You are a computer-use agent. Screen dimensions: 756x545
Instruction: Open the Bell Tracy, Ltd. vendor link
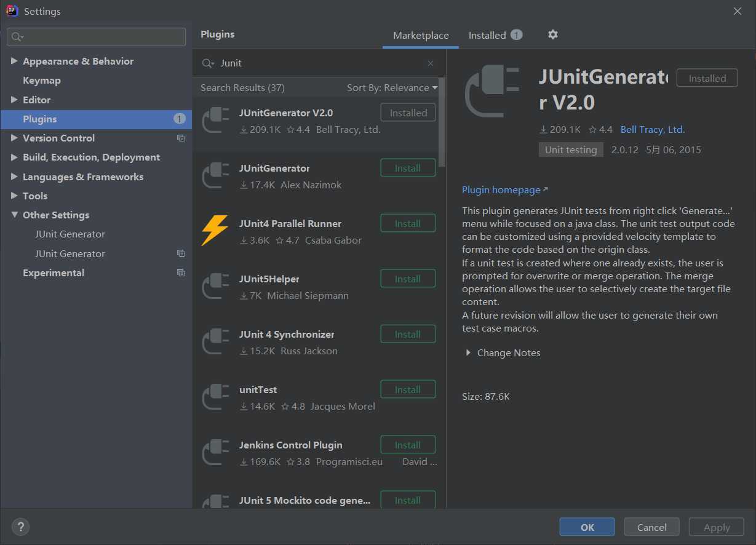(x=653, y=130)
